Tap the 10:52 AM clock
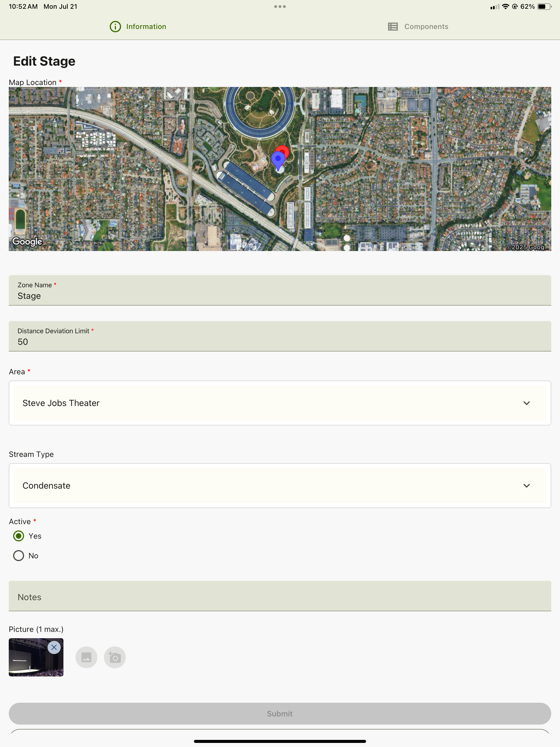This screenshot has height=747, width=560. (23, 6)
